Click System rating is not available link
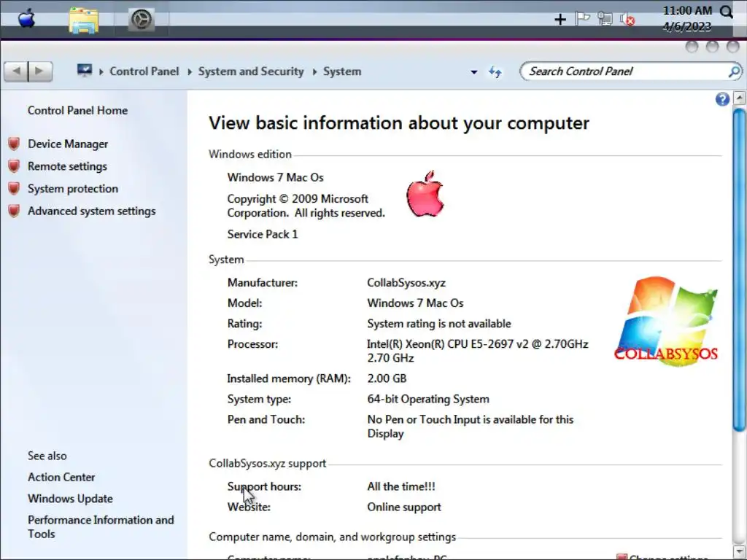Image resolution: width=747 pixels, height=560 pixels. 438,324
